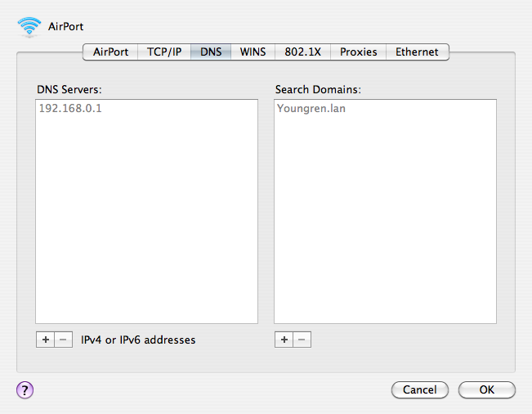
Task: Remove search domain with the minus button
Action: point(302,340)
